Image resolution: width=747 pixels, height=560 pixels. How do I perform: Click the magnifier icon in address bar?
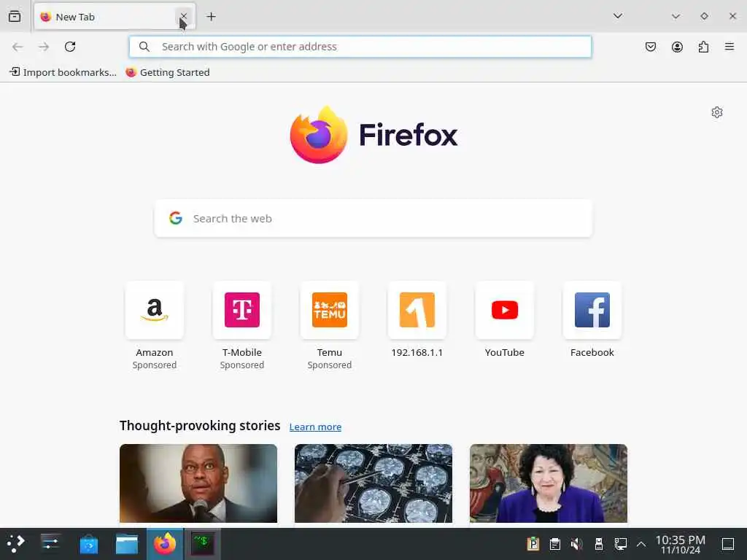[x=144, y=47]
